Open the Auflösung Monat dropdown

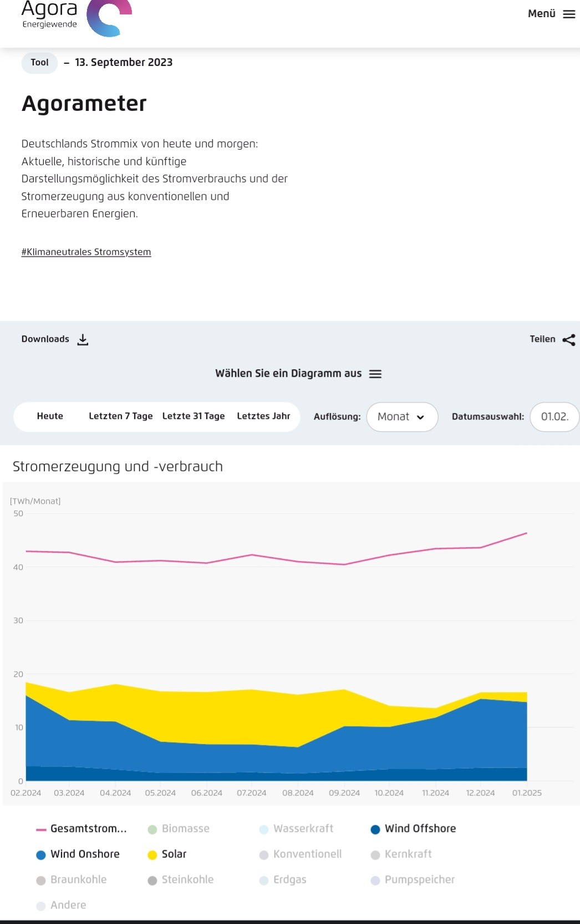coord(401,417)
